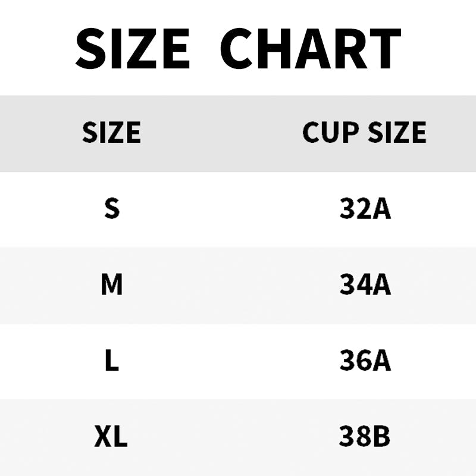Click the word SIZE in the large title

[x=133, y=48]
